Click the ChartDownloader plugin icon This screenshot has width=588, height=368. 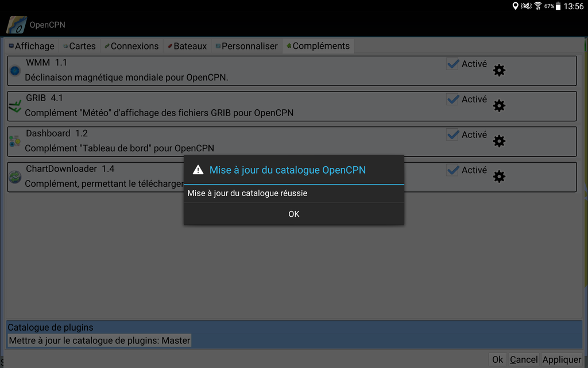15,177
